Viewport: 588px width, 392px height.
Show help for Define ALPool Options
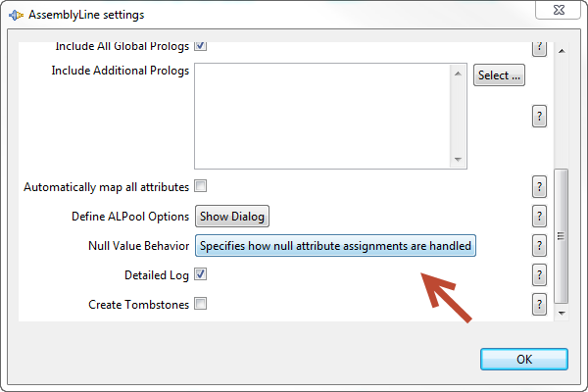[539, 216]
